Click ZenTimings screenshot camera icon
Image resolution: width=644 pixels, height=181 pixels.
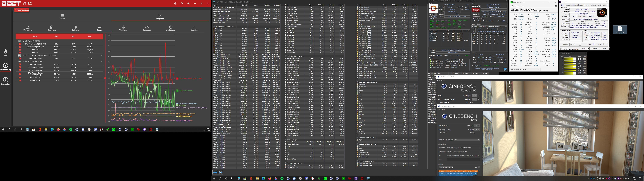pos(556,6)
